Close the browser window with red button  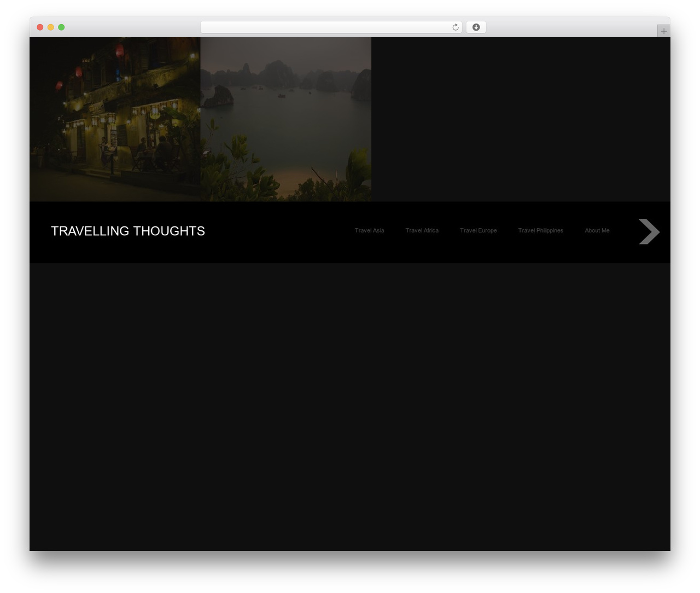tap(40, 27)
